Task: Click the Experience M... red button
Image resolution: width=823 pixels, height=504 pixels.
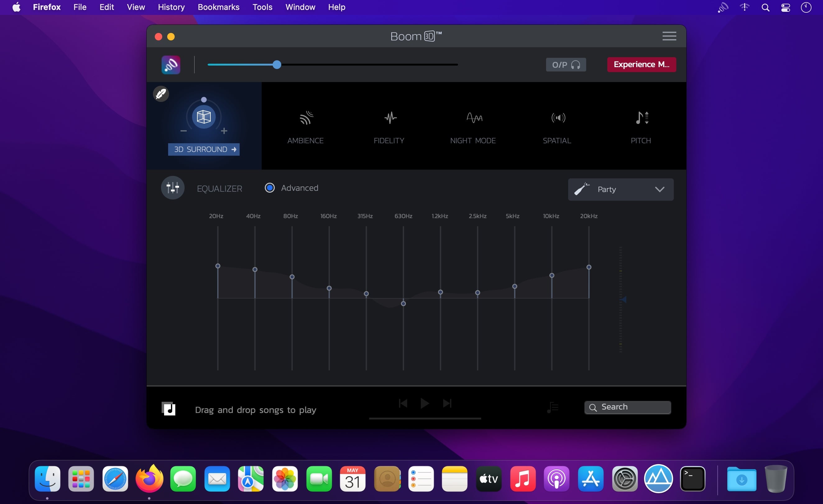Action: click(641, 64)
